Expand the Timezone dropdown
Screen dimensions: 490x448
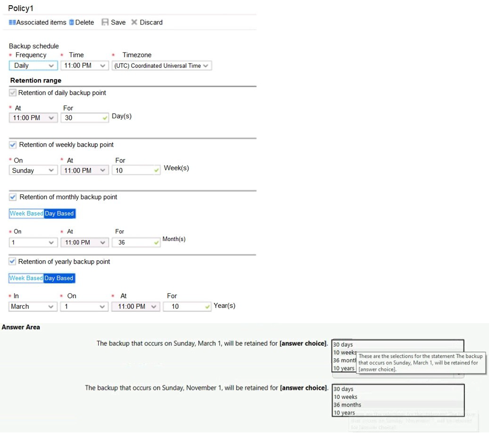coord(161,66)
